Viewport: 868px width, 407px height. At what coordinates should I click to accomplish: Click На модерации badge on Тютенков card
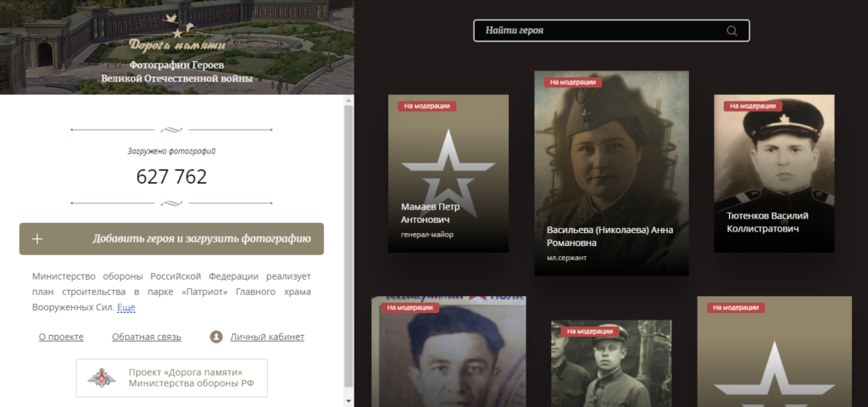pyautogui.click(x=753, y=106)
